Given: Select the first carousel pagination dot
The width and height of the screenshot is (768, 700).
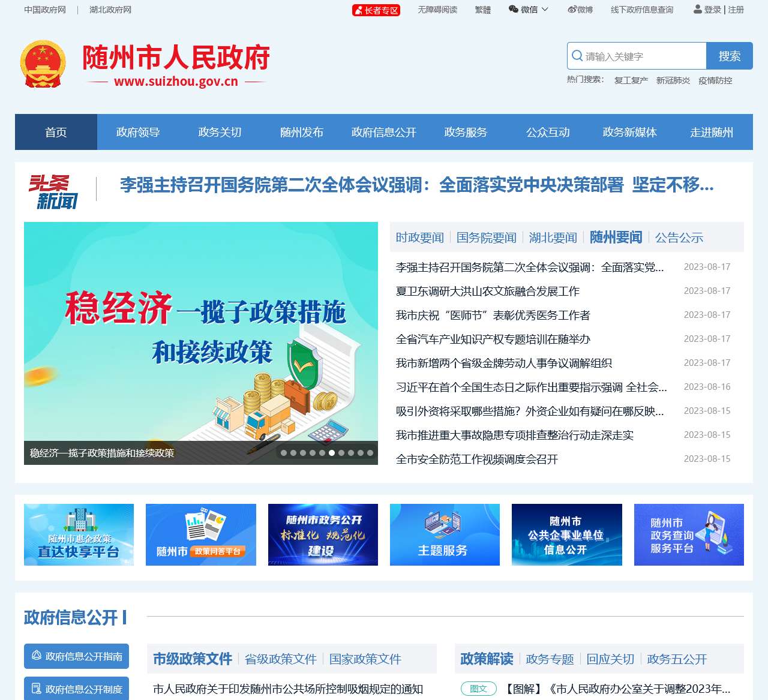Looking at the screenshot, I should coord(284,453).
